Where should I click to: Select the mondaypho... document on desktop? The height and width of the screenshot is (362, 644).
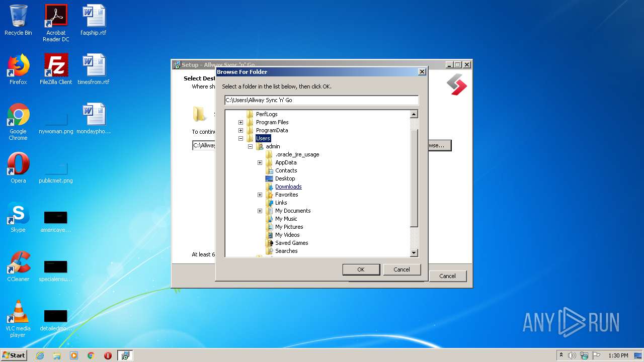tap(94, 119)
